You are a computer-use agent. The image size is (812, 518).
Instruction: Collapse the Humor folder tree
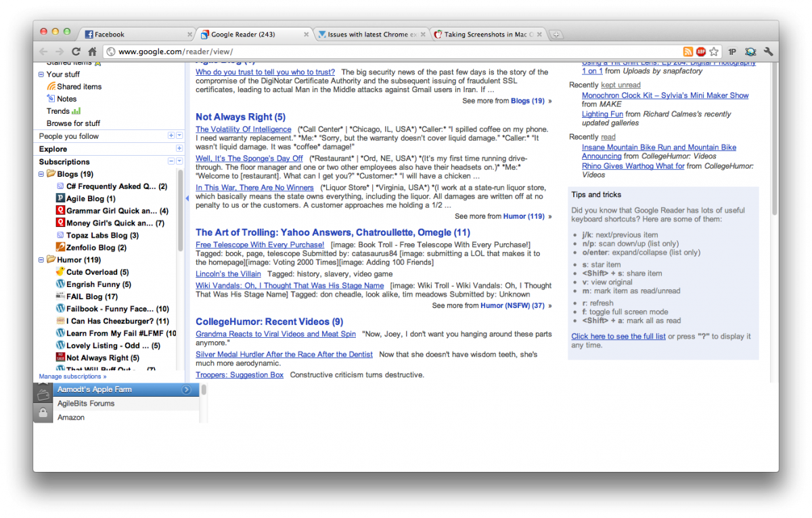41,259
